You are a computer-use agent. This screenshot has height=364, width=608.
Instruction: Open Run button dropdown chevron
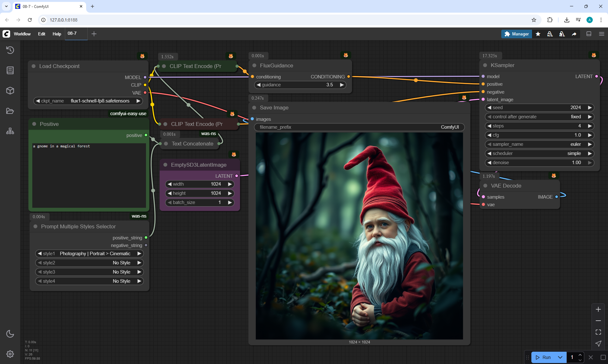point(560,357)
